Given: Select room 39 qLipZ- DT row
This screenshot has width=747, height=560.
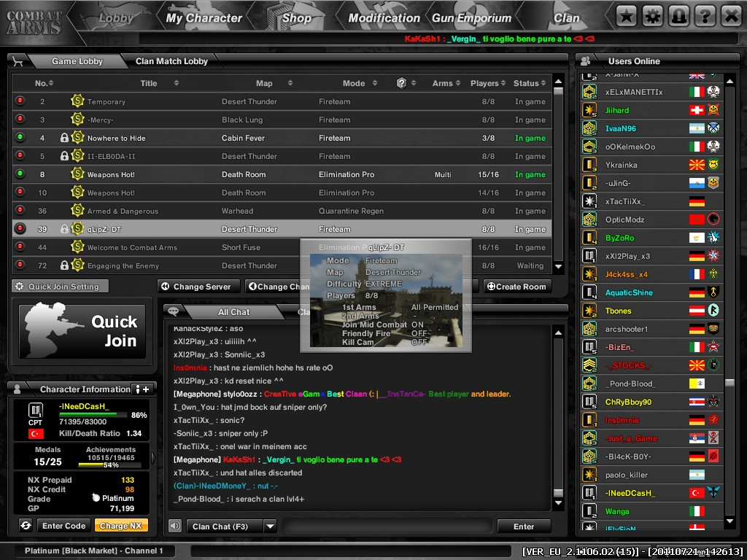Looking at the screenshot, I should (282, 229).
